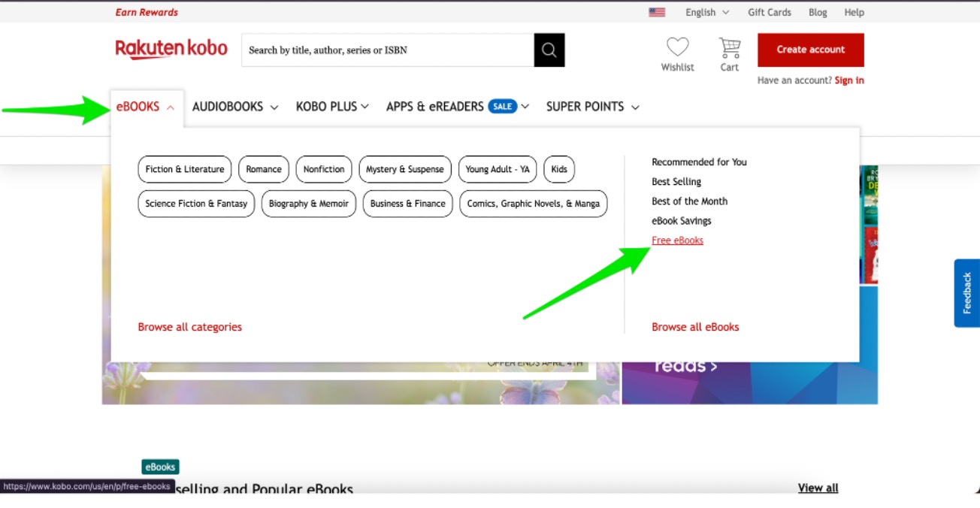The image size is (980, 508).
Task: Collapse the eBOOKS menu
Action: [146, 107]
